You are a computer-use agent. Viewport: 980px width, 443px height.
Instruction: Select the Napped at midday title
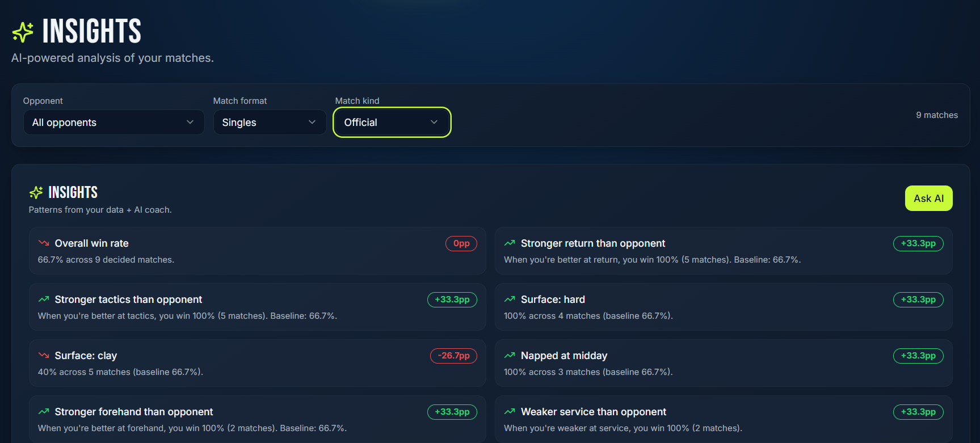pyautogui.click(x=564, y=356)
